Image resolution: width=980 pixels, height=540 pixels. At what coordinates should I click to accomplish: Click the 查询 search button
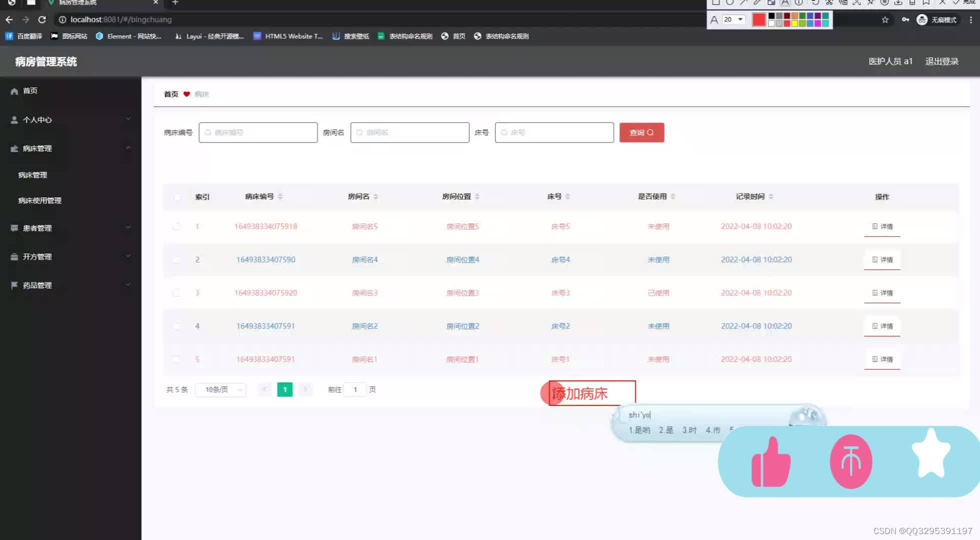tap(641, 132)
